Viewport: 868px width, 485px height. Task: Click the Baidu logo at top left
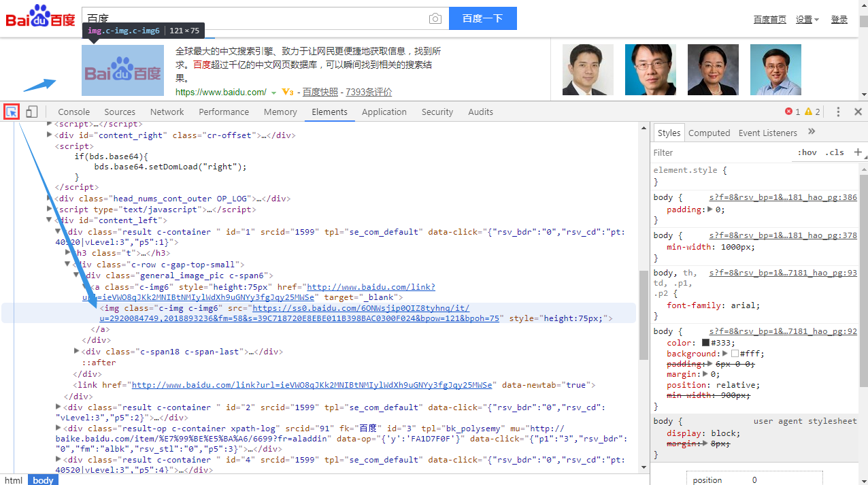41,16
